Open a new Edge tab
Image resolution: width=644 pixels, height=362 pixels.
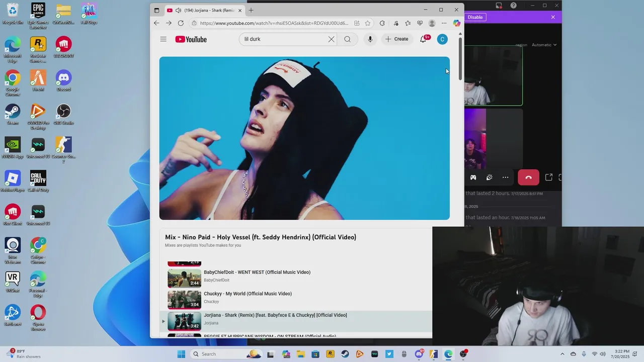point(251,10)
